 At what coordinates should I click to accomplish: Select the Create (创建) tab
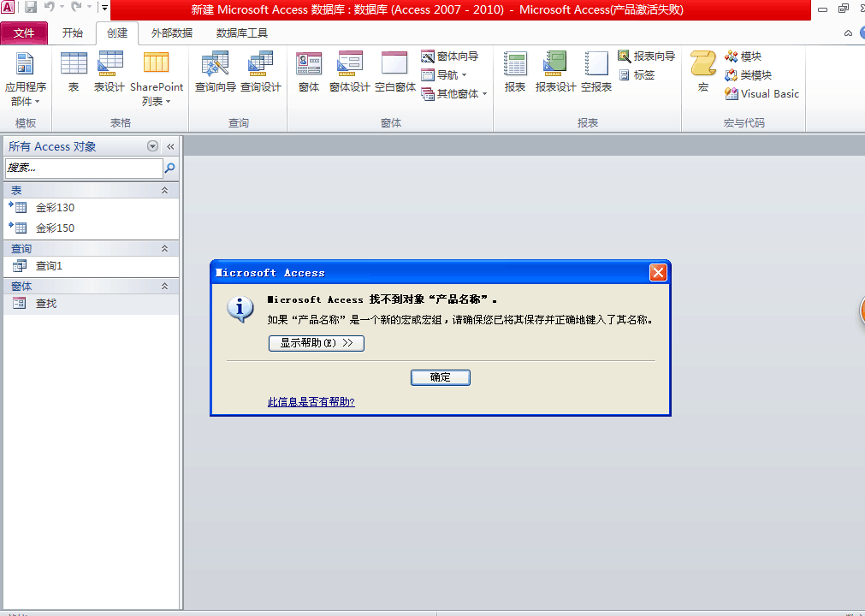(x=117, y=33)
